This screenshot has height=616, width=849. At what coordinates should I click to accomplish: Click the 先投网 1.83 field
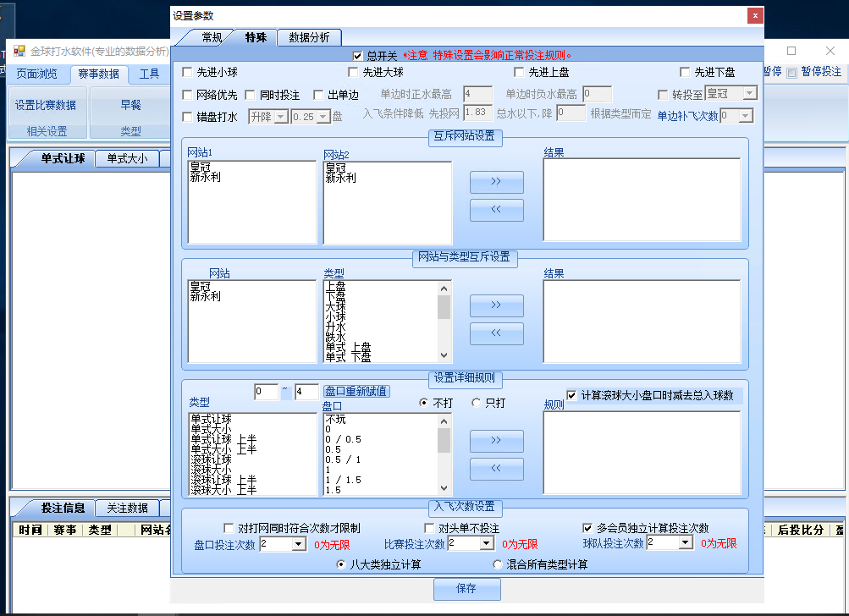(x=478, y=113)
